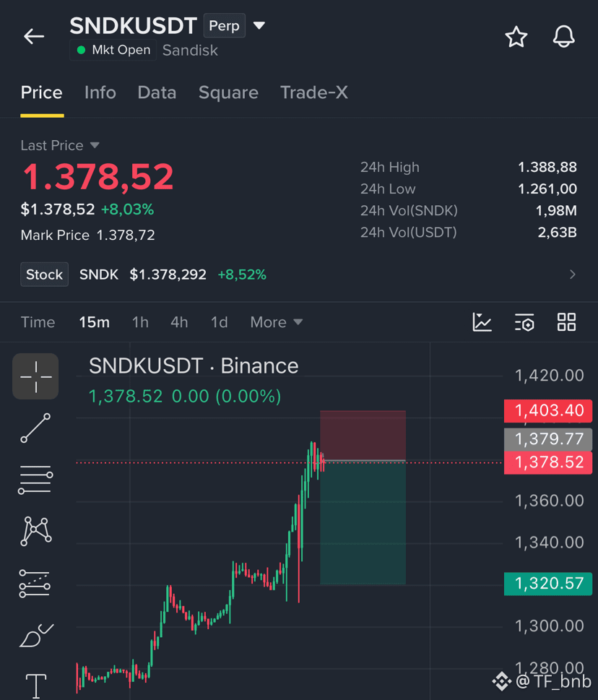The image size is (598, 700).
Task: Select the horizontal lines tool
Action: (35, 480)
